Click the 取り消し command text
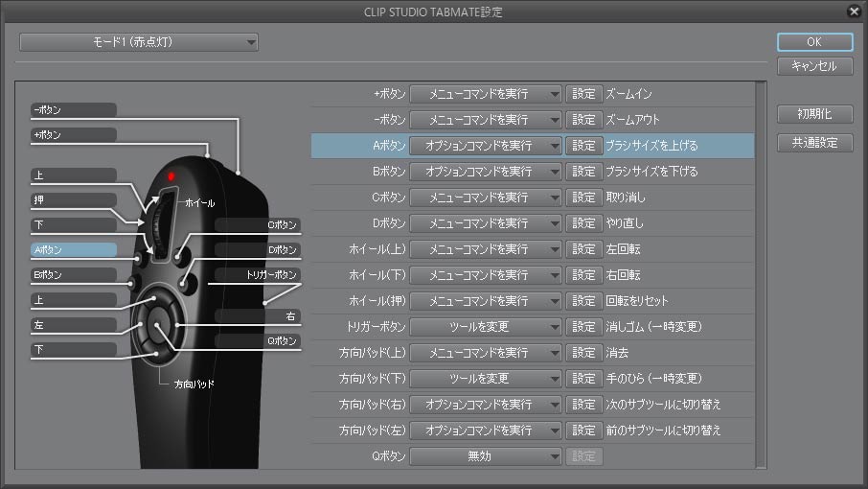 point(626,198)
